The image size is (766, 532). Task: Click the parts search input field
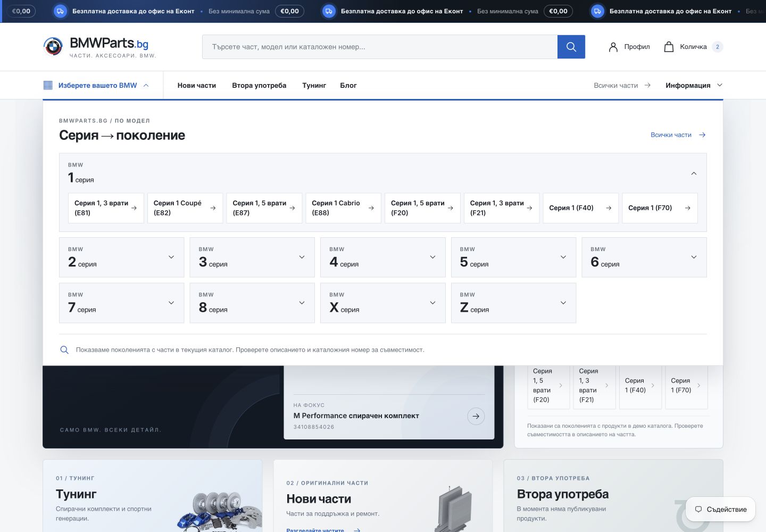click(x=380, y=47)
